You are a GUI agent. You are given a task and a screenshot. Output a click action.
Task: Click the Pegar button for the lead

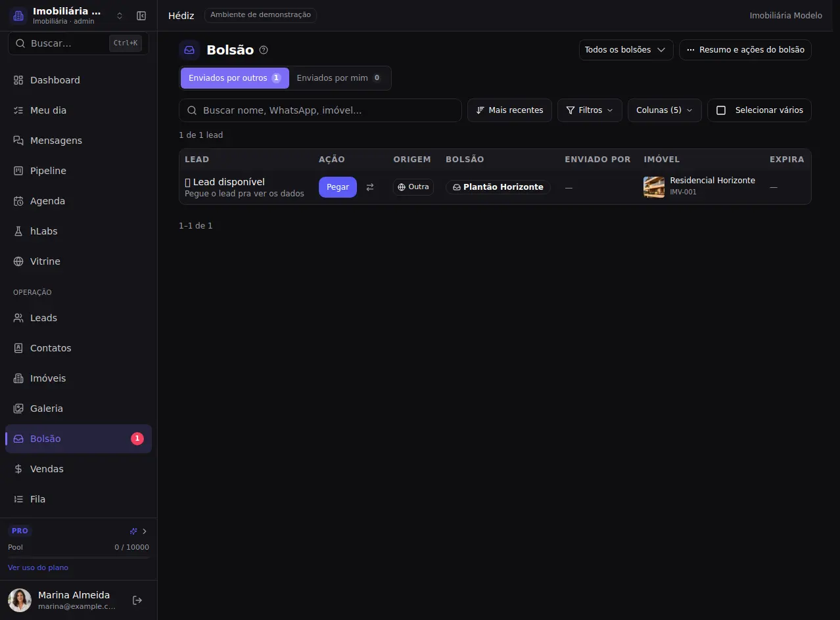tap(338, 187)
